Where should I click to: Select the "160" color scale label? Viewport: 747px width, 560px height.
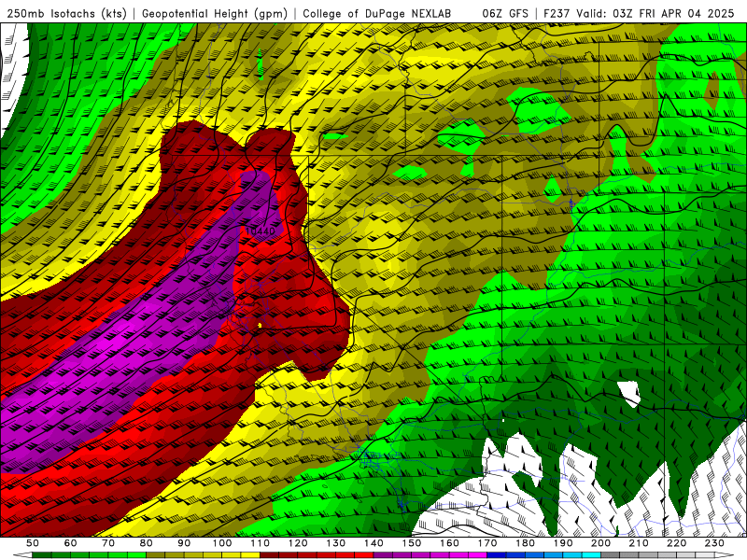[450, 543]
